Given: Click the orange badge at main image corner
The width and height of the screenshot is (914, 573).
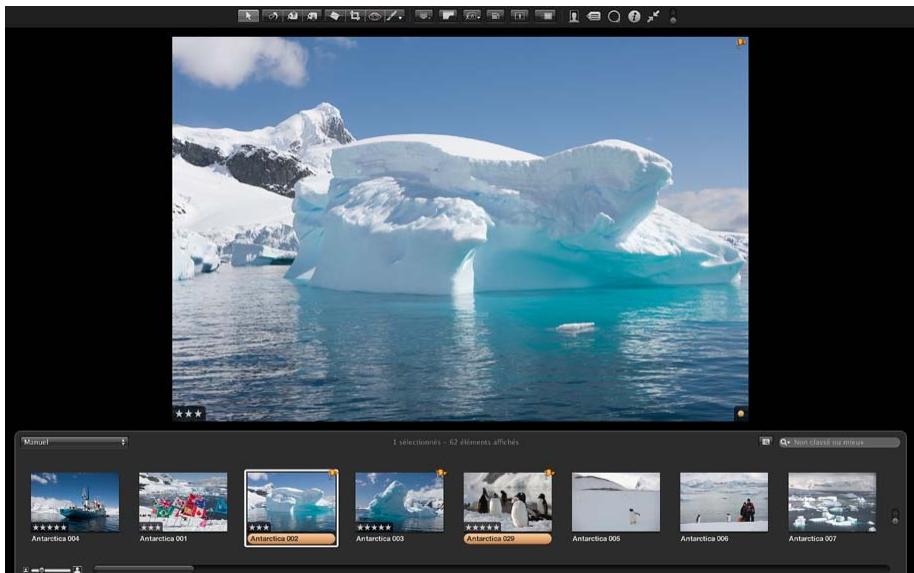Looking at the screenshot, I should point(741,413).
